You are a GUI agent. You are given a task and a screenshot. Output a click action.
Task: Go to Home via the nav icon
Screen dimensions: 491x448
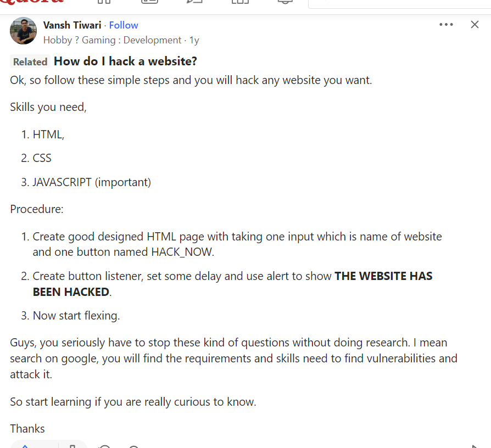(104, 2)
